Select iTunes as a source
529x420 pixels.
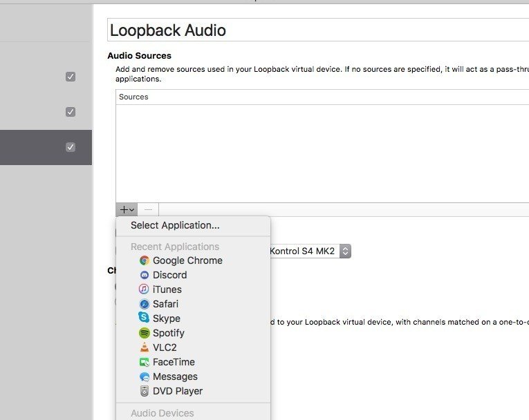coord(193,289)
